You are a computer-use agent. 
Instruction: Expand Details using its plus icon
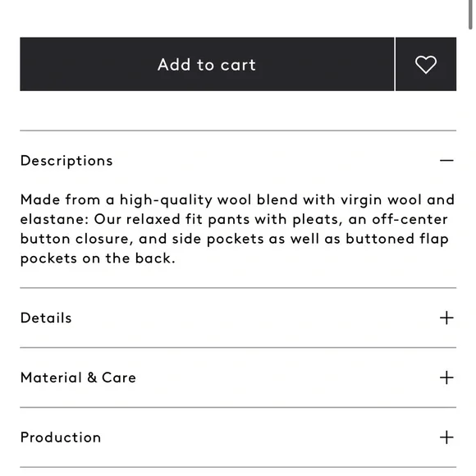point(446,318)
